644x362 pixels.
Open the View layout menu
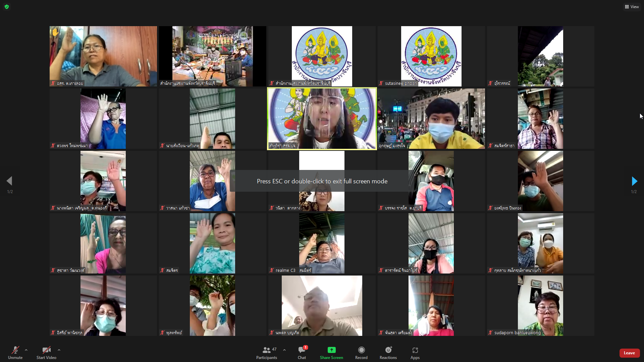[x=632, y=7]
